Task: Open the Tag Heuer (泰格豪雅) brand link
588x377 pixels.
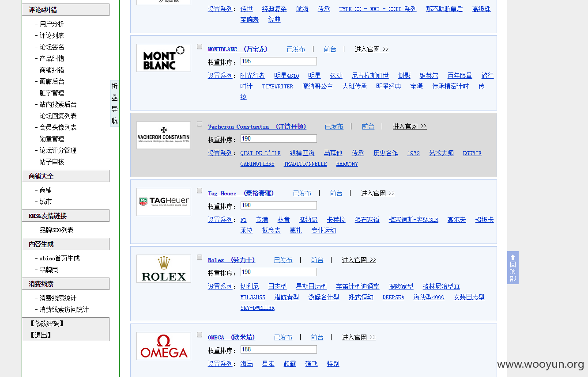Action: 241,193
